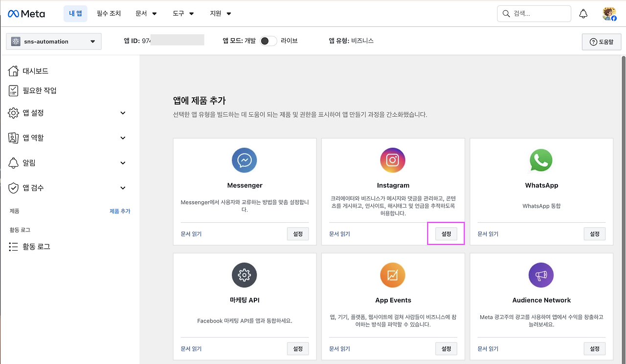
Task: Click 설정 button for Audience Network
Action: pyautogui.click(x=595, y=349)
